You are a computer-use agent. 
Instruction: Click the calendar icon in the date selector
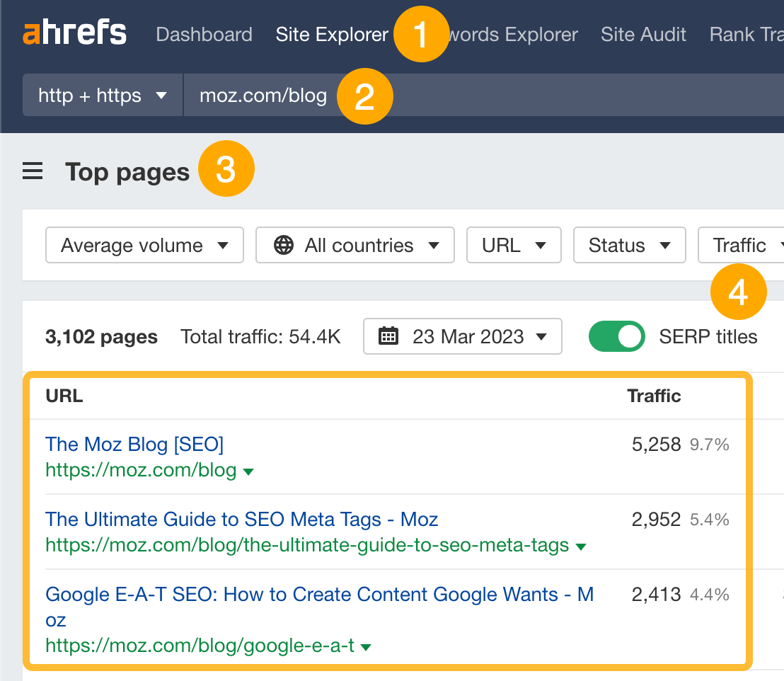[388, 336]
